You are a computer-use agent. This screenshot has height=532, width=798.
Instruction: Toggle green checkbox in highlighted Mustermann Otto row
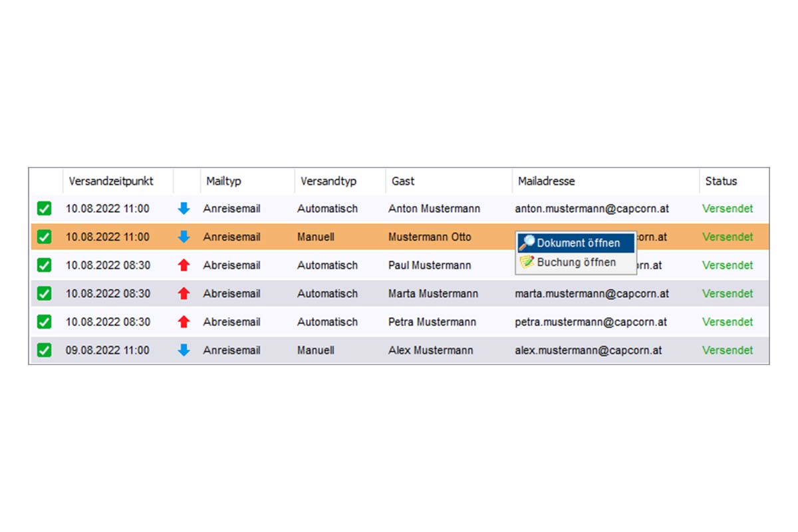[x=44, y=237]
